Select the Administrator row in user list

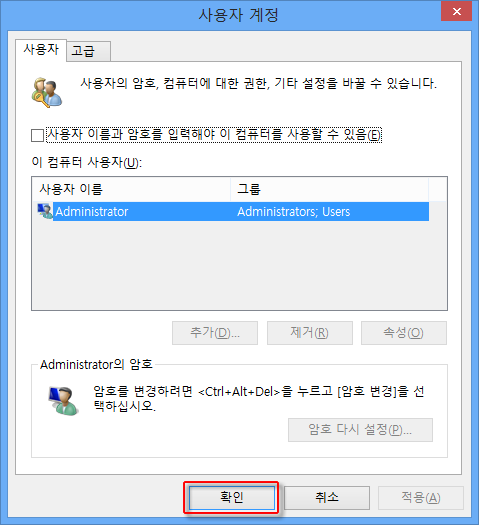click(x=233, y=211)
